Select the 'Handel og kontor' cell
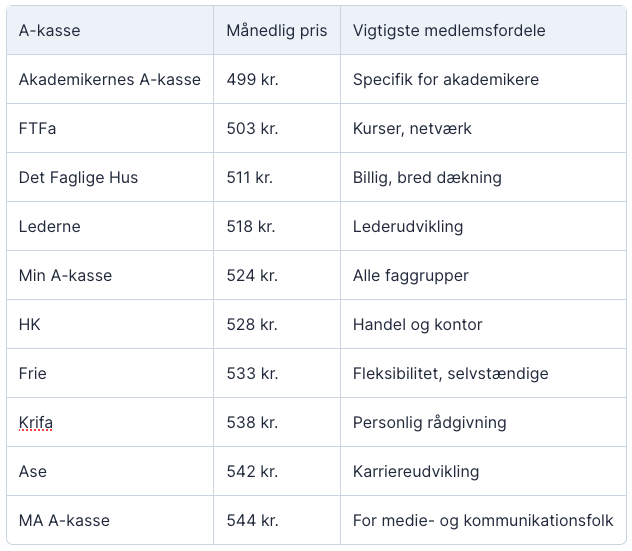The width and height of the screenshot is (632, 551). point(417,324)
